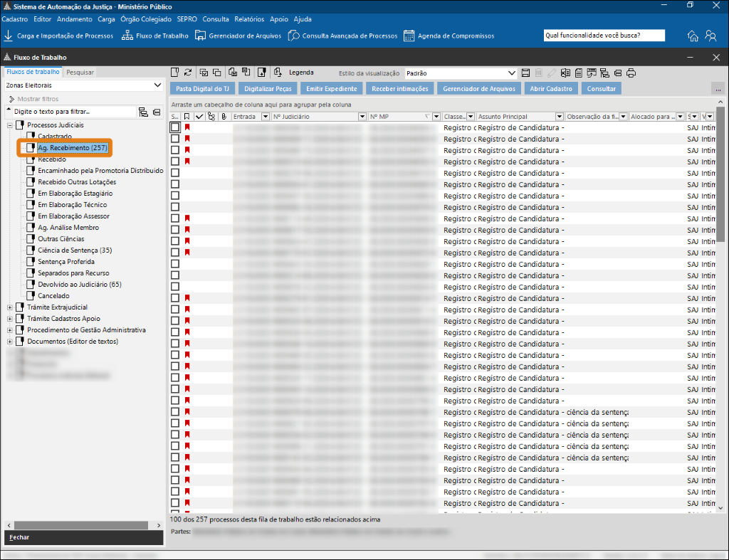This screenshot has width=729, height=560.
Task: Click the Digitalizar Peças button
Action: pos(268,89)
